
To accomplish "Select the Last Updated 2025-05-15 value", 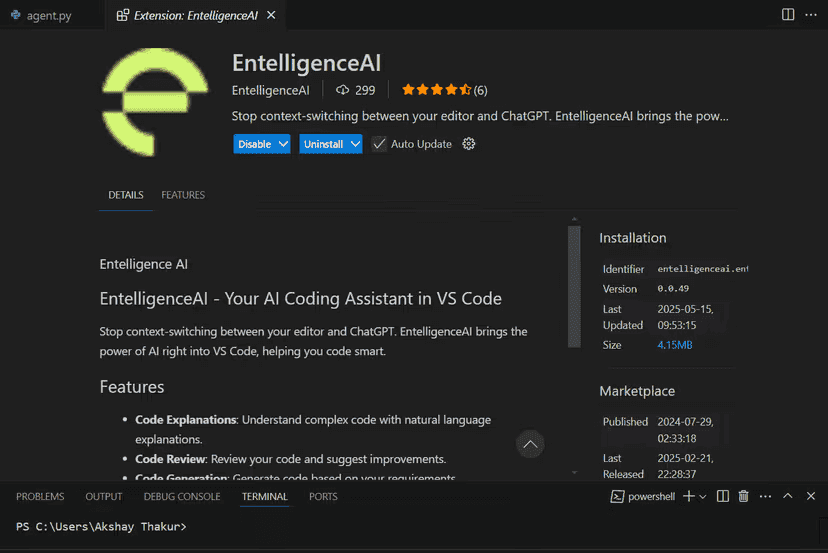I will [x=685, y=317].
